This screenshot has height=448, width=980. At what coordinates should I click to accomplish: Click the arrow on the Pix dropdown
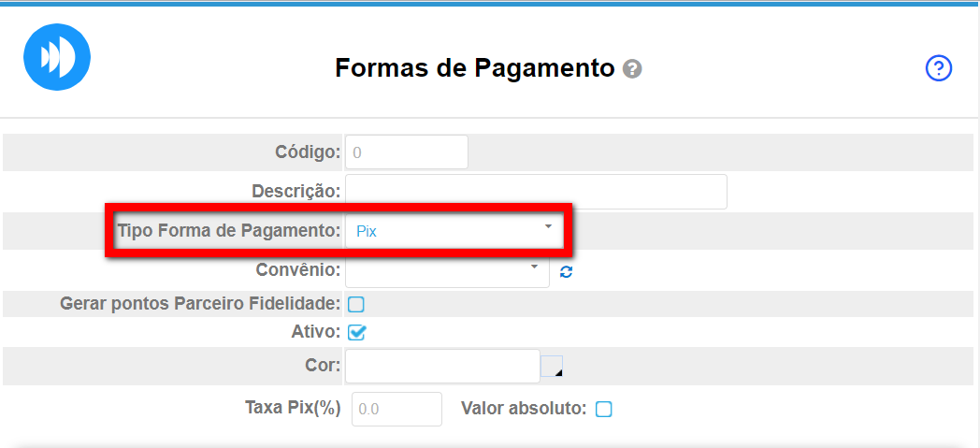(x=548, y=227)
